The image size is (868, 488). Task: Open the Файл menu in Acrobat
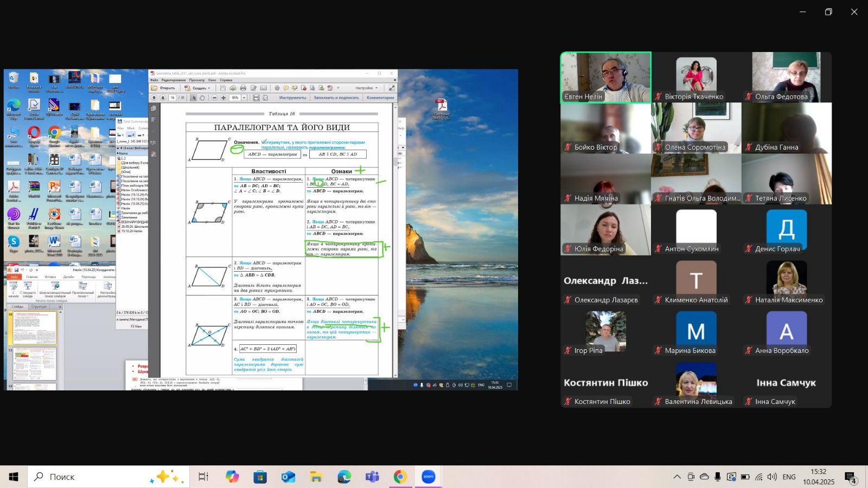pos(154,80)
